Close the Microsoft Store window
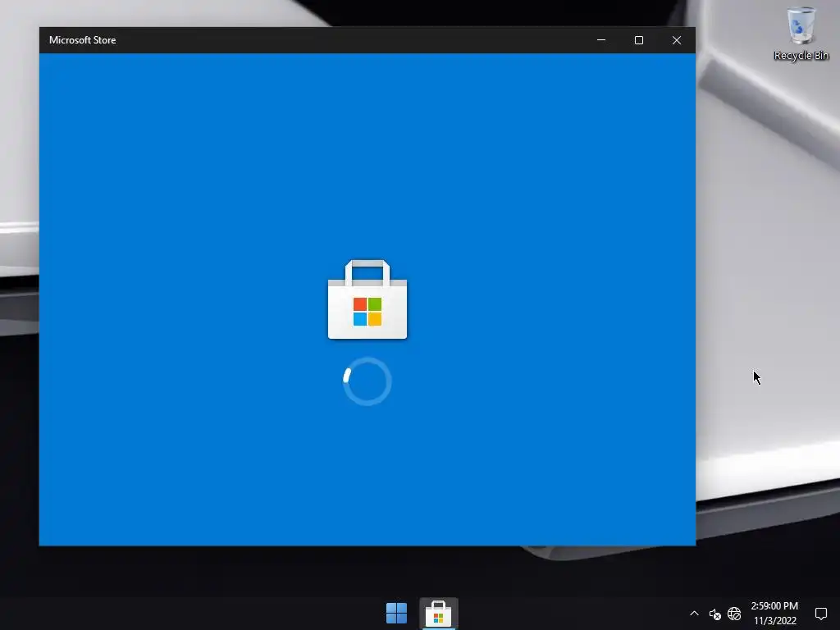This screenshot has width=840, height=630. coord(677,40)
